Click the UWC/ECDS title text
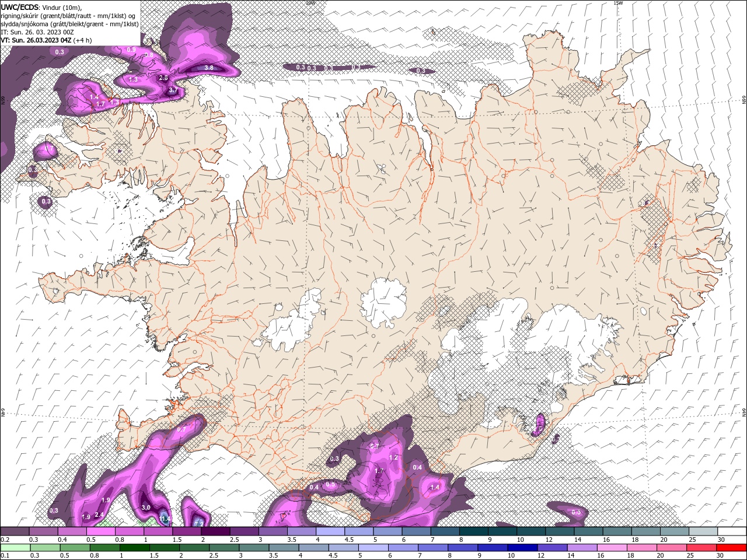This screenshot has height=560, width=747. 20,6
